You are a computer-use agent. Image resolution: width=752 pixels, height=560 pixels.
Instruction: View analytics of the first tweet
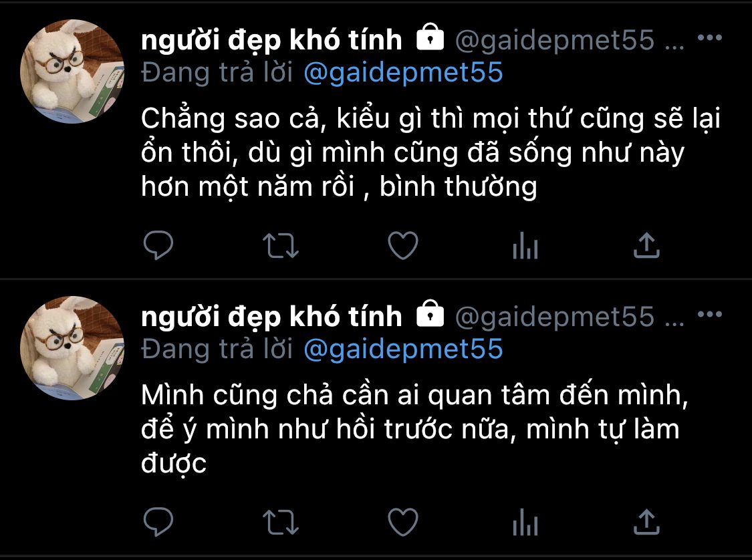tap(525, 245)
